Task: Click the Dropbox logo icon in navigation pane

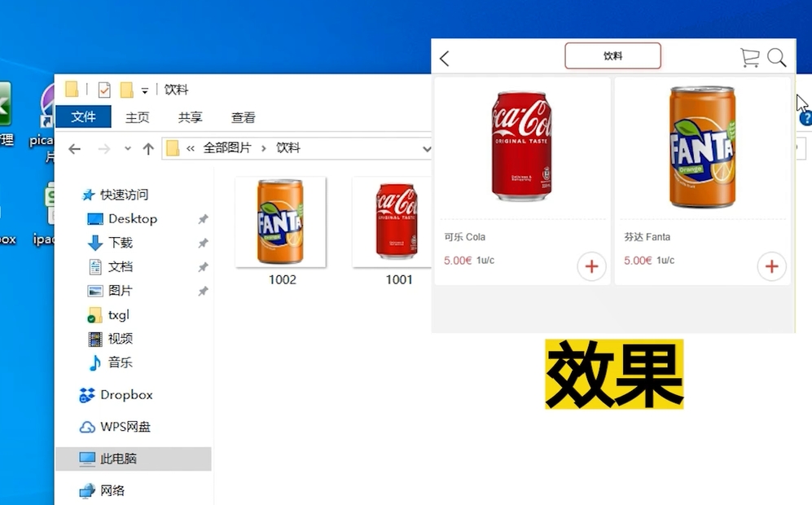Action: 87,395
